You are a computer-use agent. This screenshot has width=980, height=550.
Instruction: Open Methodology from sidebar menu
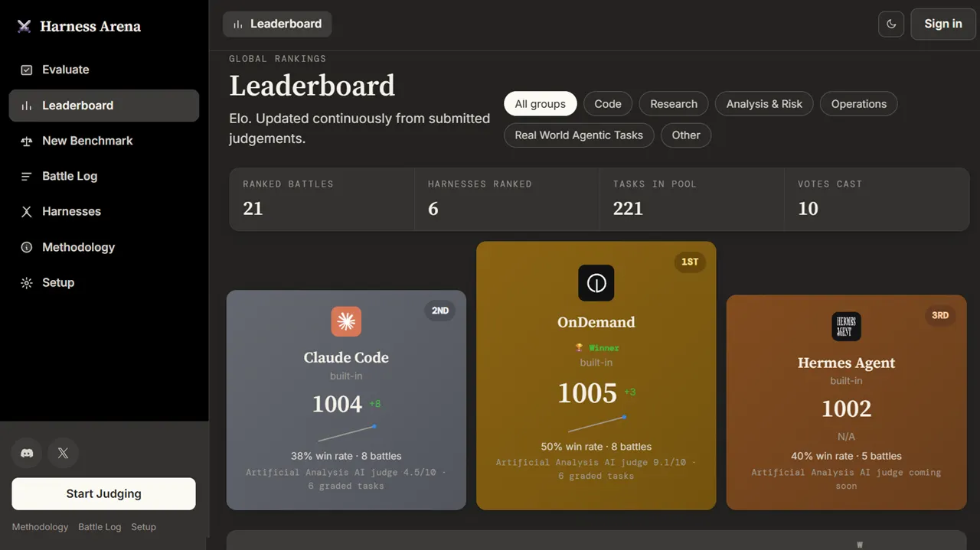click(x=104, y=247)
